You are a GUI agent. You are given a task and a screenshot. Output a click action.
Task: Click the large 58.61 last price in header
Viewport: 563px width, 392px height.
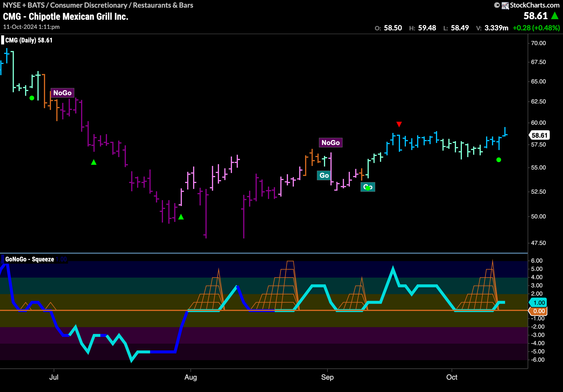click(536, 16)
